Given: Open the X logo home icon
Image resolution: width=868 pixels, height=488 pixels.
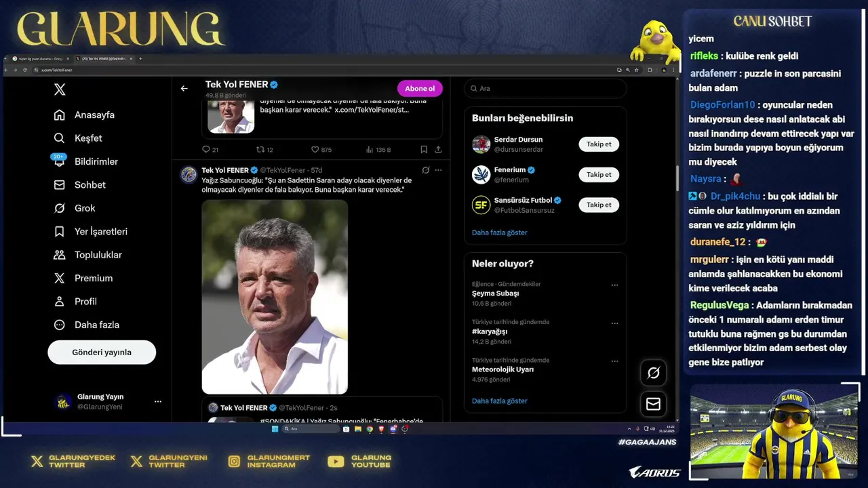Looking at the screenshot, I should pyautogui.click(x=60, y=89).
